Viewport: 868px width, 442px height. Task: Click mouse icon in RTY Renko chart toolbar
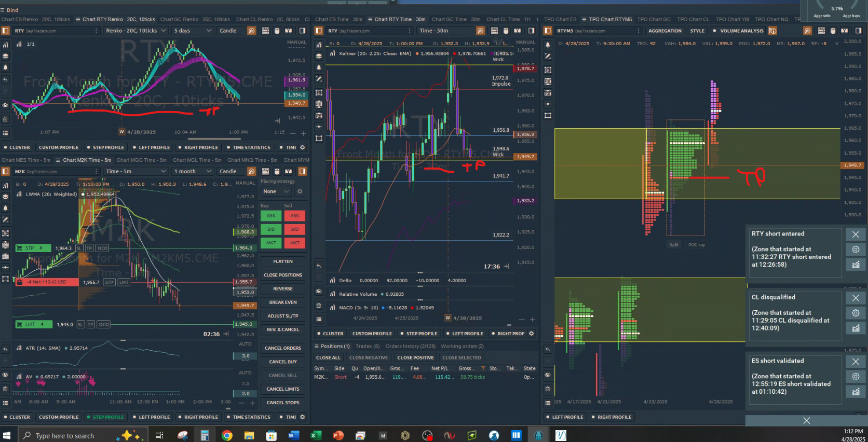tap(277, 31)
